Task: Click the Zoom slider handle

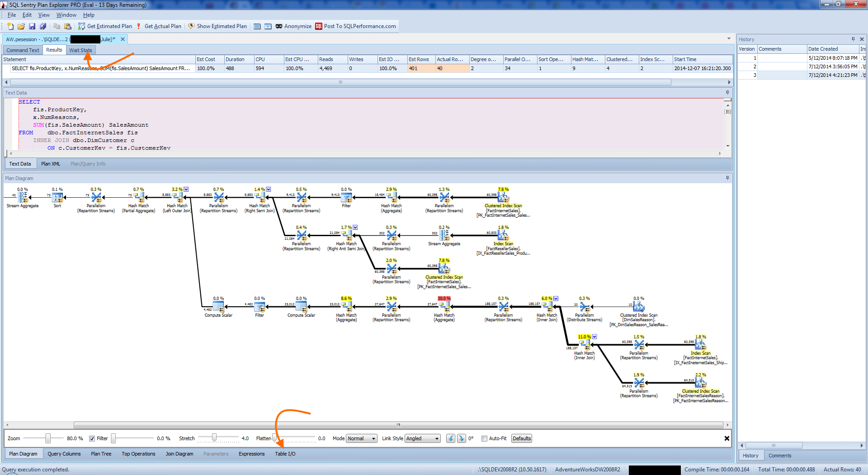Action: (x=47, y=438)
